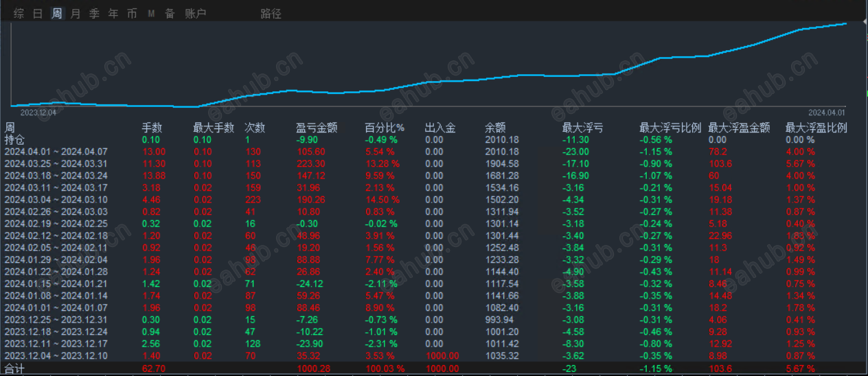Viewport: 868px width, 376px height.
Task: Click the 最大浮亏 column header
Action: (582, 128)
